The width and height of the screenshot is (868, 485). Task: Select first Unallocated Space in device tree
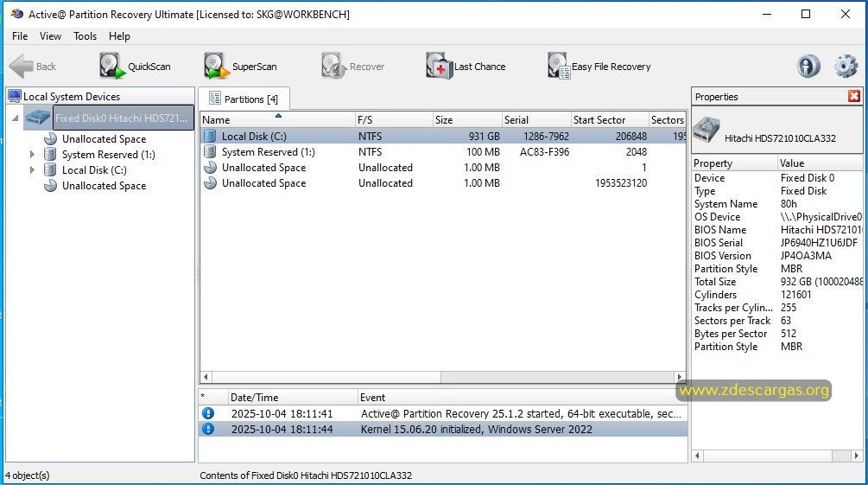tap(104, 138)
